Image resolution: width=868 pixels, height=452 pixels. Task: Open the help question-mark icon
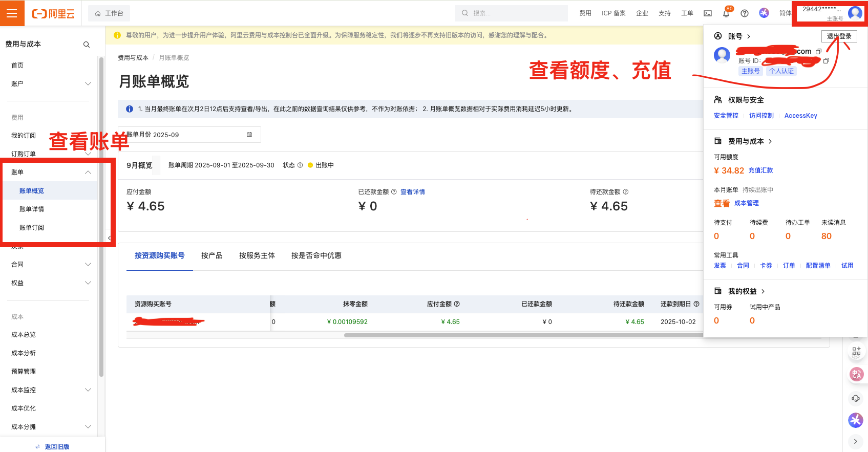745,13
